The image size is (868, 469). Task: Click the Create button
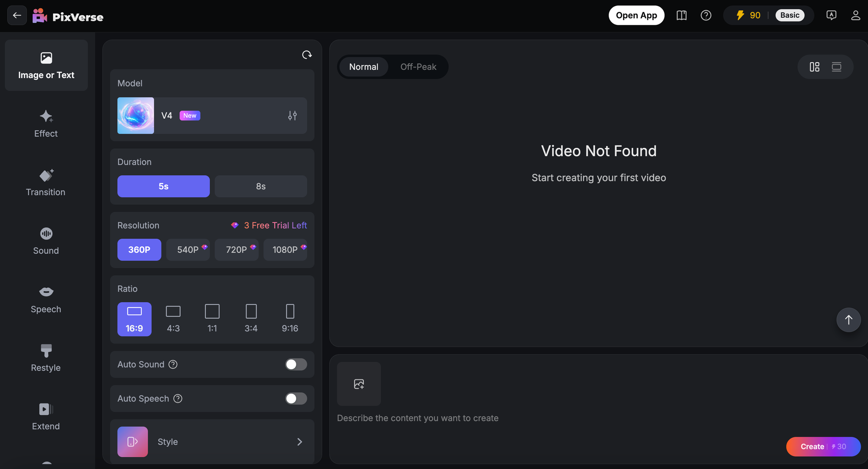click(x=823, y=446)
